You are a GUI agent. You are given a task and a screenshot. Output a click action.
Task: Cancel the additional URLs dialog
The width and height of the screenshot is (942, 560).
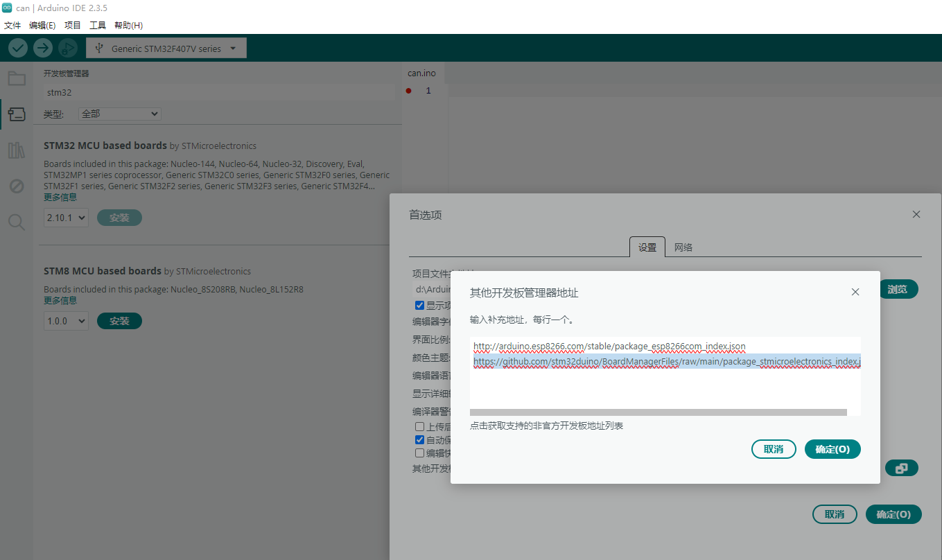click(x=774, y=449)
